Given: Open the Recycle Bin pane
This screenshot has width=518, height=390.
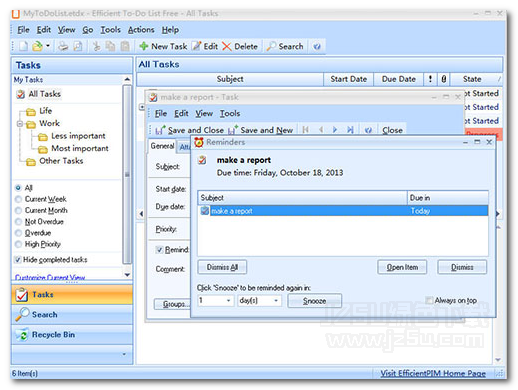Looking at the screenshot, I should (x=72, y=334).
